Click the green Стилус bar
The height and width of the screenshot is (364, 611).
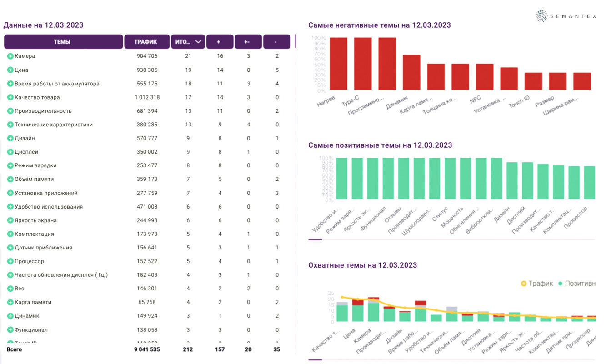pos(450,179)
